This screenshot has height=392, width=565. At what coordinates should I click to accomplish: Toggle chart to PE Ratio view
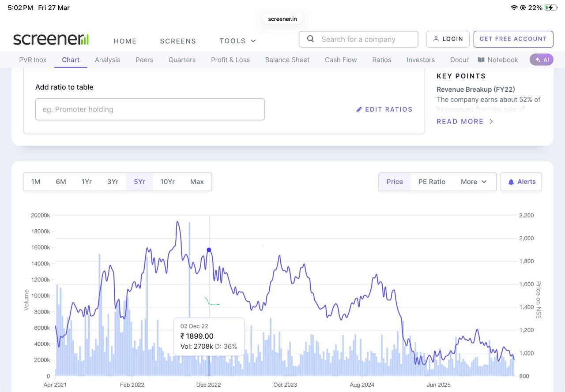pos(432,182)
